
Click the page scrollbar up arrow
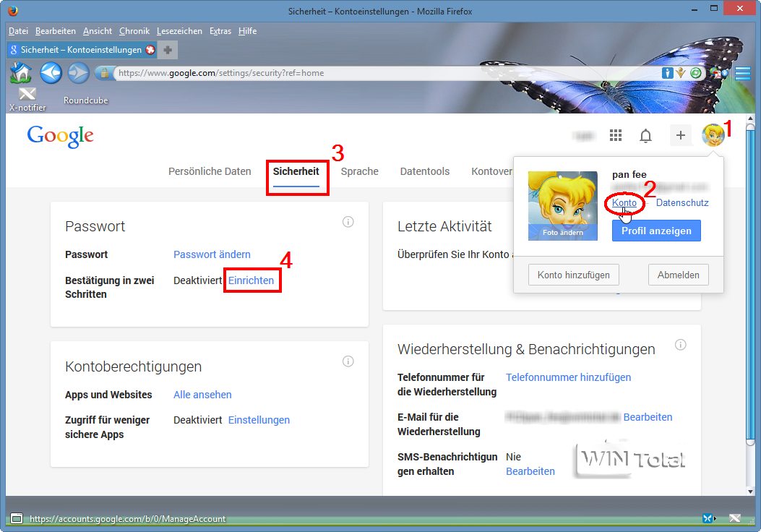pos(750,118)
